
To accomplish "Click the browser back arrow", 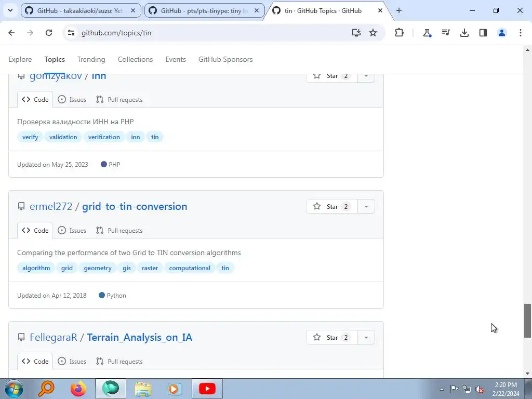I will click(x=11, y=33).
